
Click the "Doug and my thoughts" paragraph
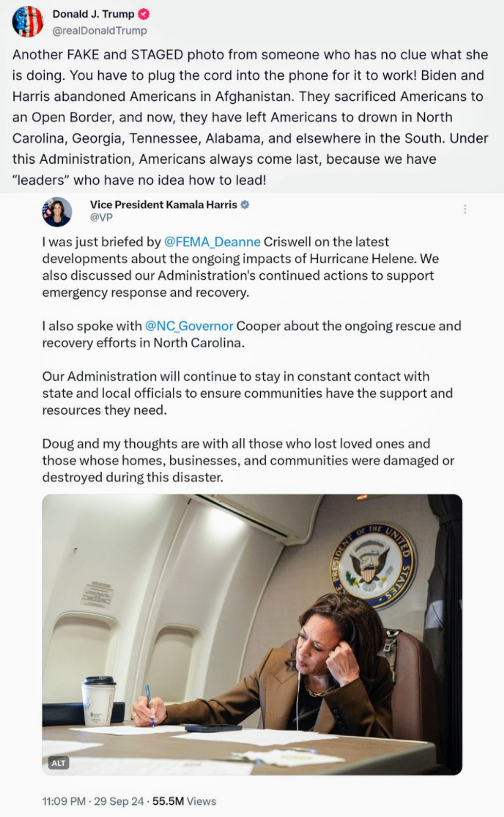(x=248, y=460)
